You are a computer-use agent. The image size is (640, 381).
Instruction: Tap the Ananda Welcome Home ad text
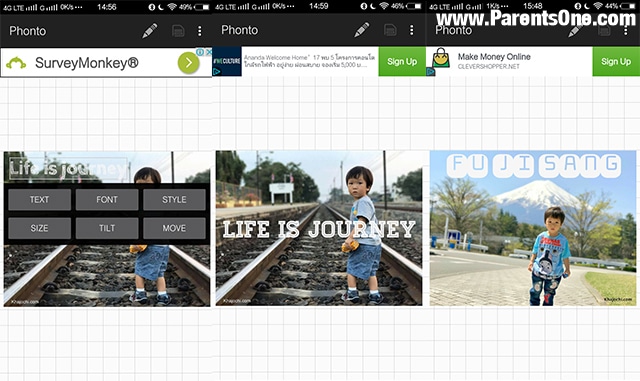point(309,61)
